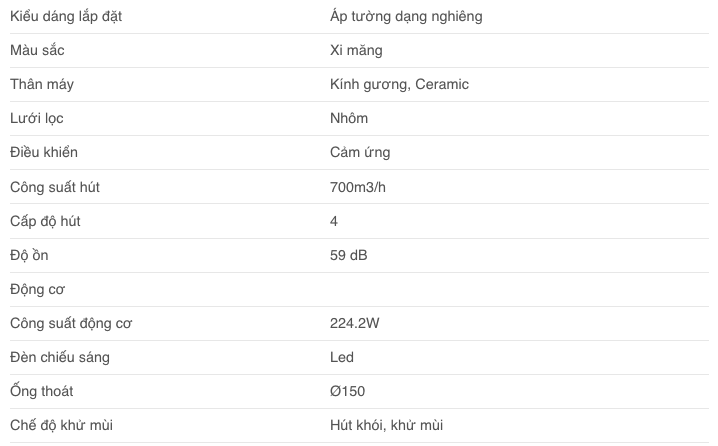Select the 'Áp tường dạng nghiêng' value
The height and width of the screenshot is (446, 718).
pos(406,16)
